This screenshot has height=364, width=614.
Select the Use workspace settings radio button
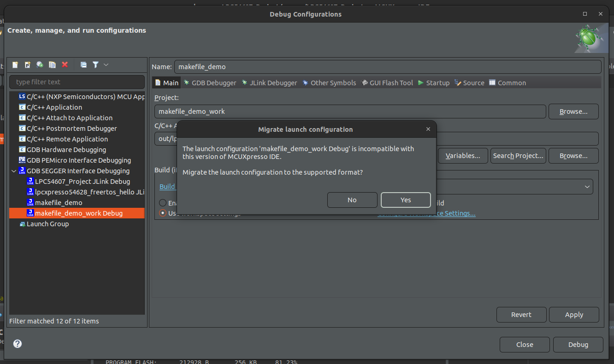coord(163,213)
